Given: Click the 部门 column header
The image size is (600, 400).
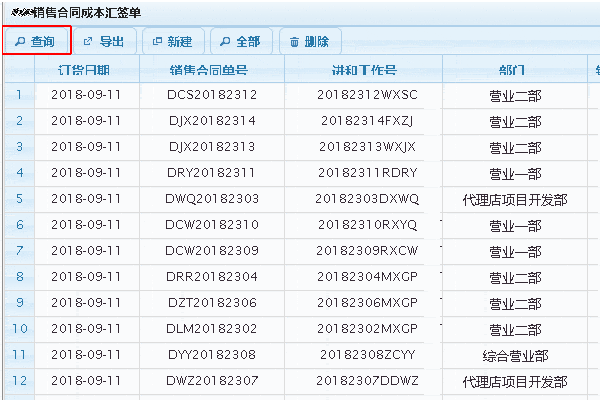Looking at the screenshot, I should coord(512,70).
